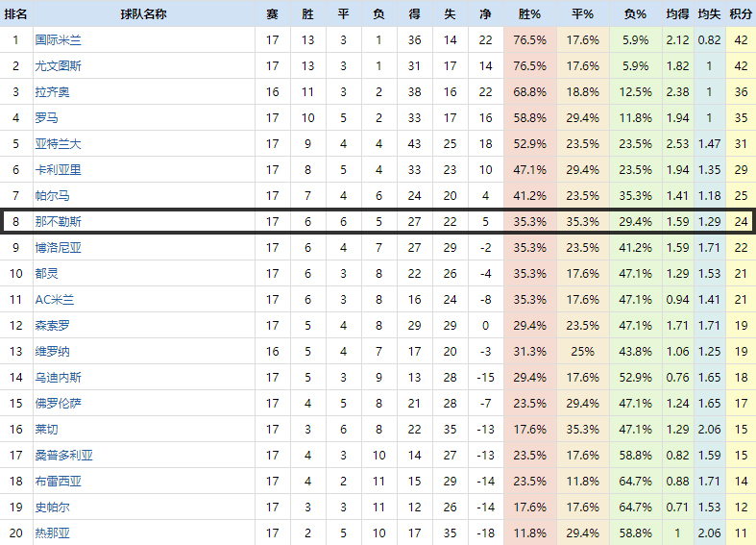Screen dimensions: 756x545
Task: Click the highlighted 那不勒斯 team link
Action: click(58, 221)
